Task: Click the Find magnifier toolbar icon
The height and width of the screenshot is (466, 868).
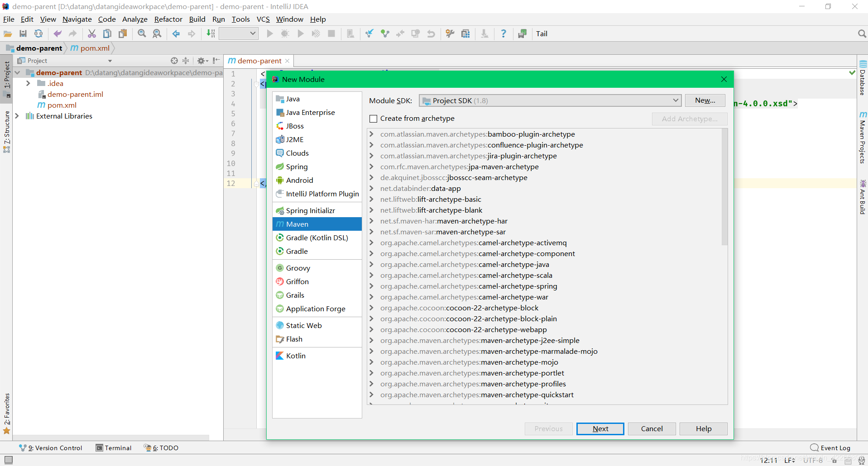Action: click(x=142, y=33)
